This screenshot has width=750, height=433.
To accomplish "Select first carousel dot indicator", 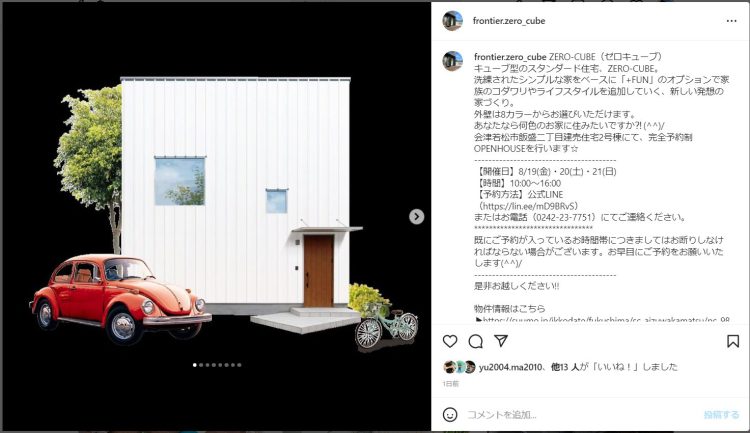I will 195,365.
